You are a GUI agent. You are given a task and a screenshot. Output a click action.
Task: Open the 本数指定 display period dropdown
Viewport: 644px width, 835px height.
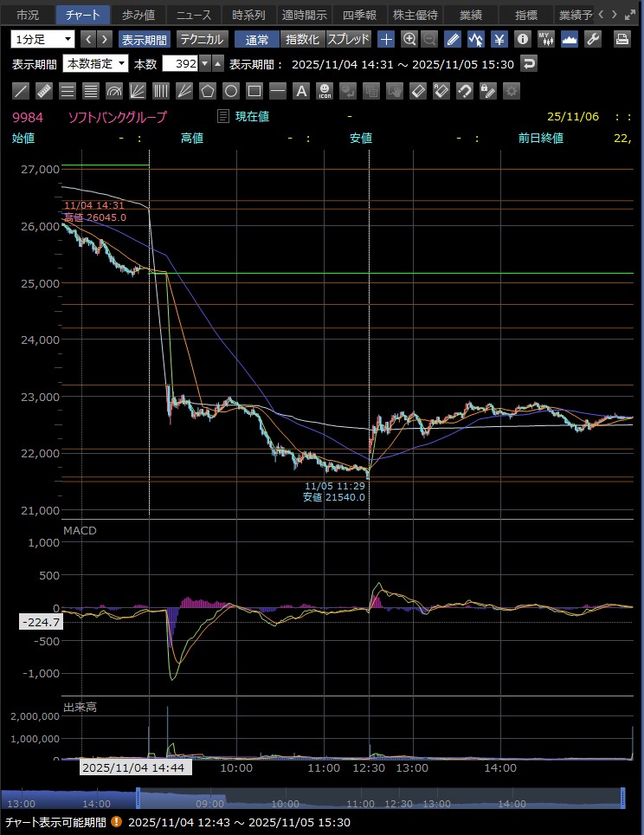[96, 63]
